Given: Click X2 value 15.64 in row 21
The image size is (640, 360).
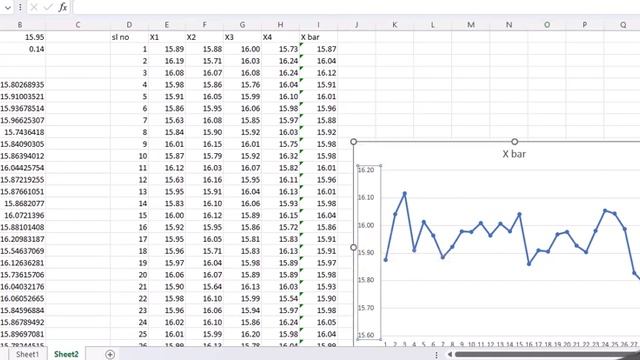Looking at the screenshot, I should (204, 287).
